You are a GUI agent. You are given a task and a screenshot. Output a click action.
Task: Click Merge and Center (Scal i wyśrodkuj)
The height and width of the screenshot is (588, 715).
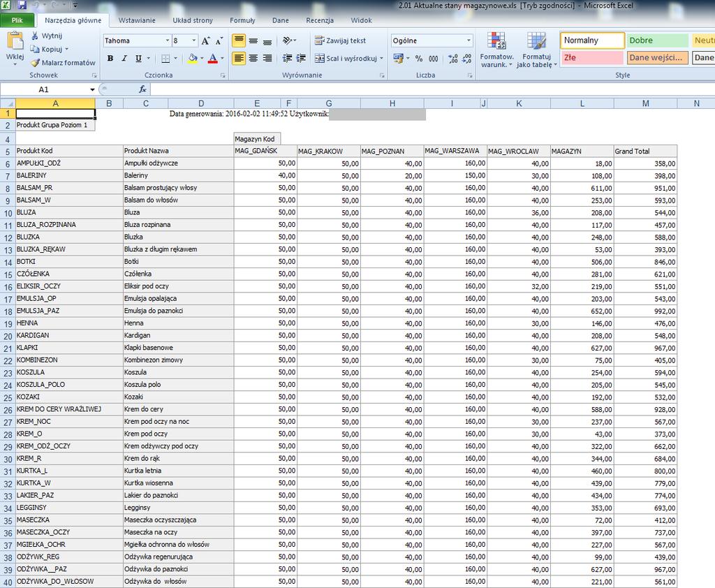[x=346, y=59]
